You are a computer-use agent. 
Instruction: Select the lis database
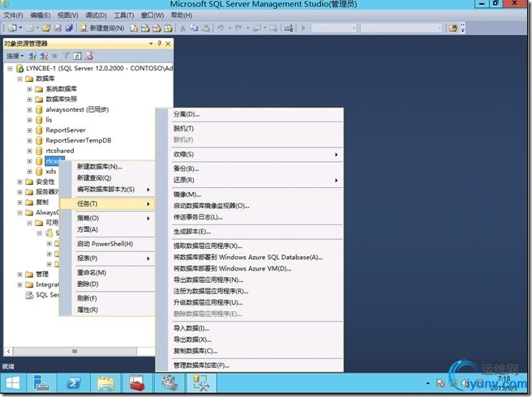point(49,120)
